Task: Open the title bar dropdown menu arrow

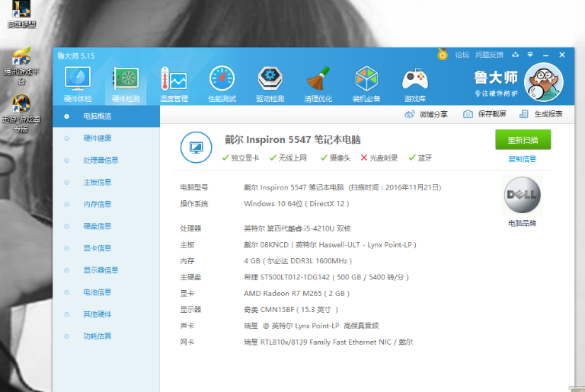Action: click(530, 55)
